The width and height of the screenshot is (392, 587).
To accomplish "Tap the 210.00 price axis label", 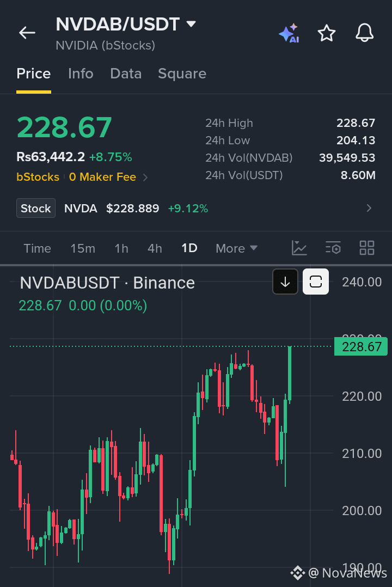I will [x=362, y=454].
